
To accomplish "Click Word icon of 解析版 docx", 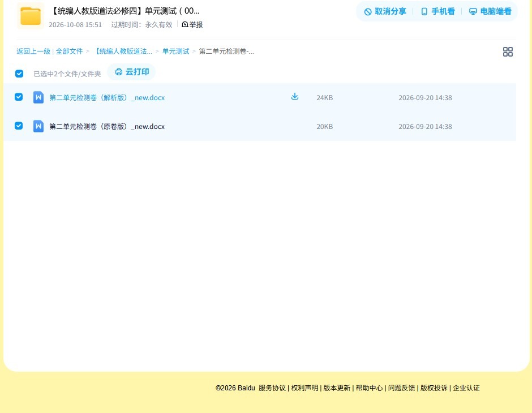I will pos(38,97).
